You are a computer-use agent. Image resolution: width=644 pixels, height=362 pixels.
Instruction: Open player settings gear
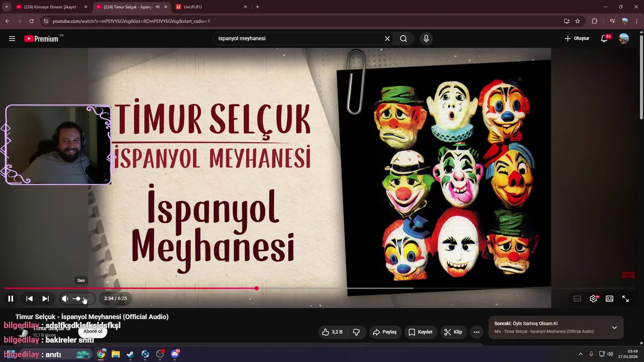tap(593, 299)
